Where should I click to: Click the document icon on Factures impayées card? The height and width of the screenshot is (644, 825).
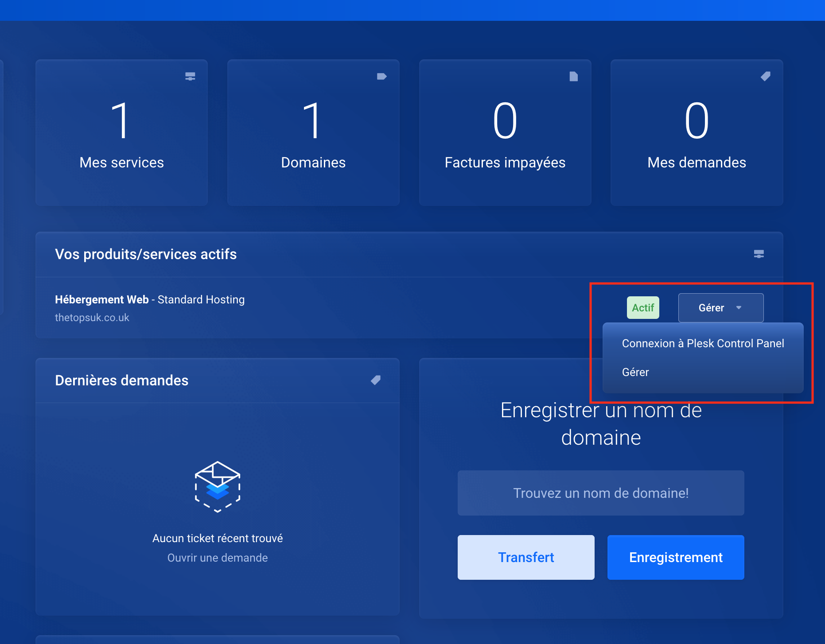574,76
